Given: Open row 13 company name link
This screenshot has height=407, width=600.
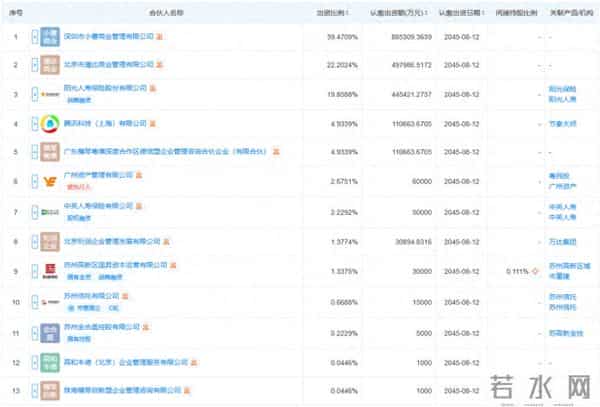Looking at the screenshot, I should [122, 390].
